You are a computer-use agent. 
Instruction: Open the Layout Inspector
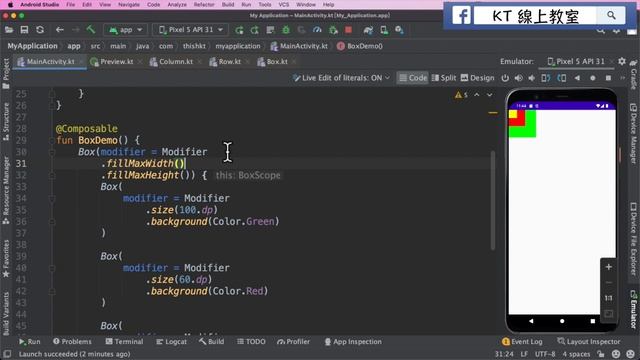[x=589, y=342]
